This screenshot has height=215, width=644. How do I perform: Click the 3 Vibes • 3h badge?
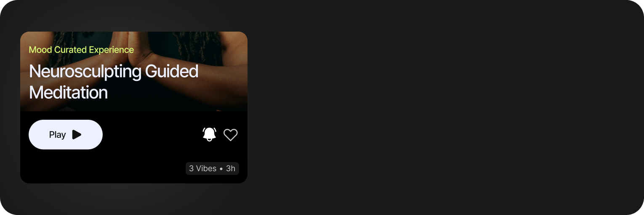click(x=212, y=169)
